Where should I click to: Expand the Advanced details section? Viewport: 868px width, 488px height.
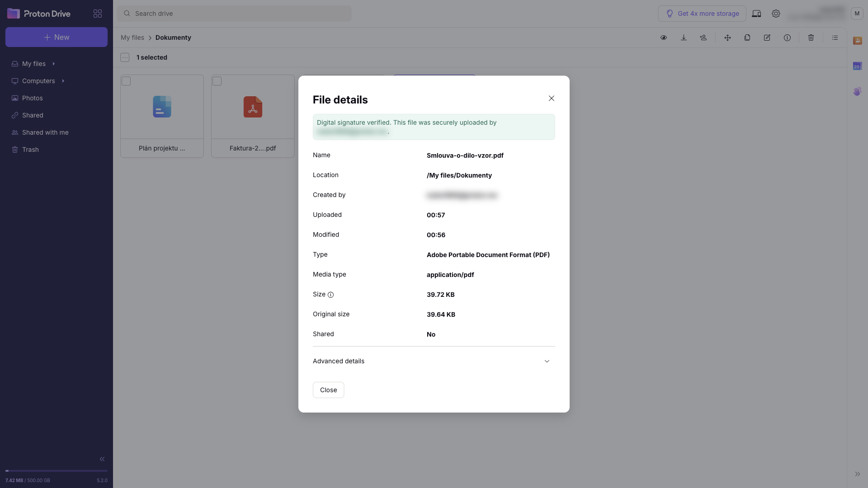434,361
